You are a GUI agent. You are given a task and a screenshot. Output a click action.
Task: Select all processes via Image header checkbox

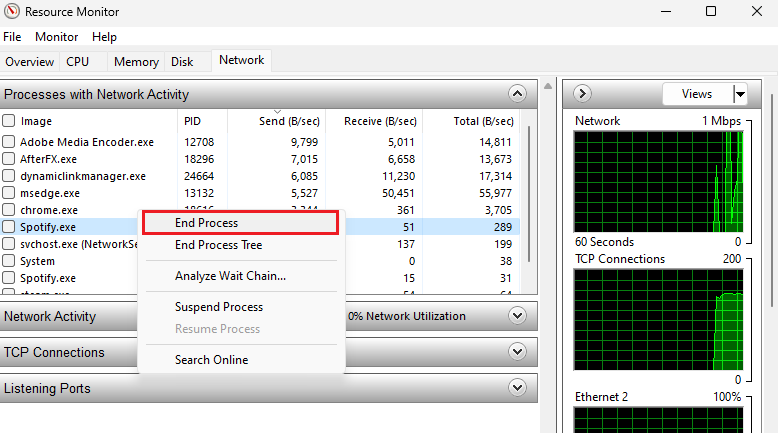pyautogui.click(x=9, y=121)
